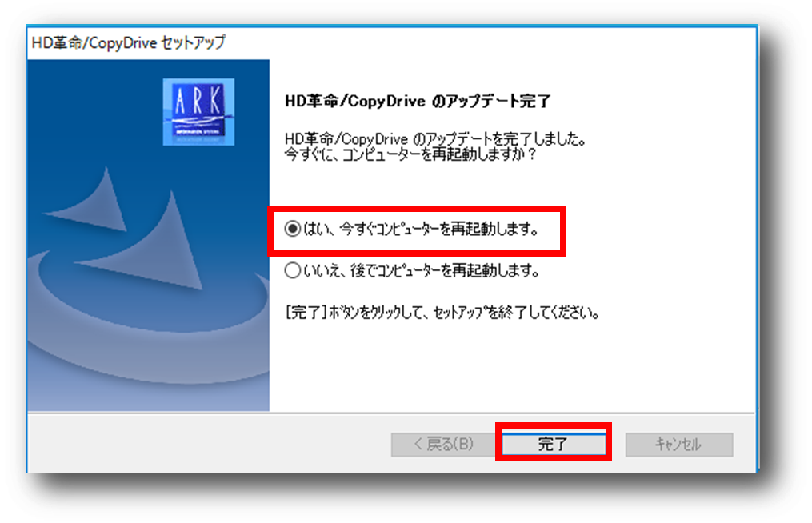The image size is (812, 523).
Task: Click the [完了]ボタンをクリックして instruction text
Action: 442,312
